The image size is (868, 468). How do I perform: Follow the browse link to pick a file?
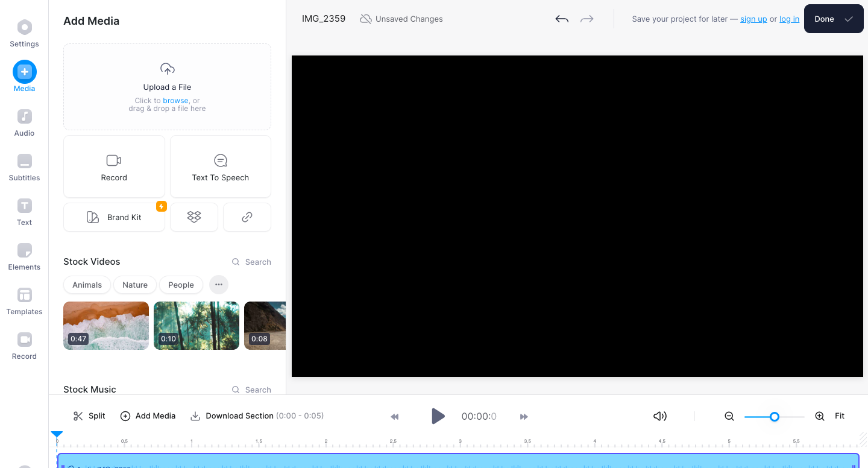(x=175, y=101)
